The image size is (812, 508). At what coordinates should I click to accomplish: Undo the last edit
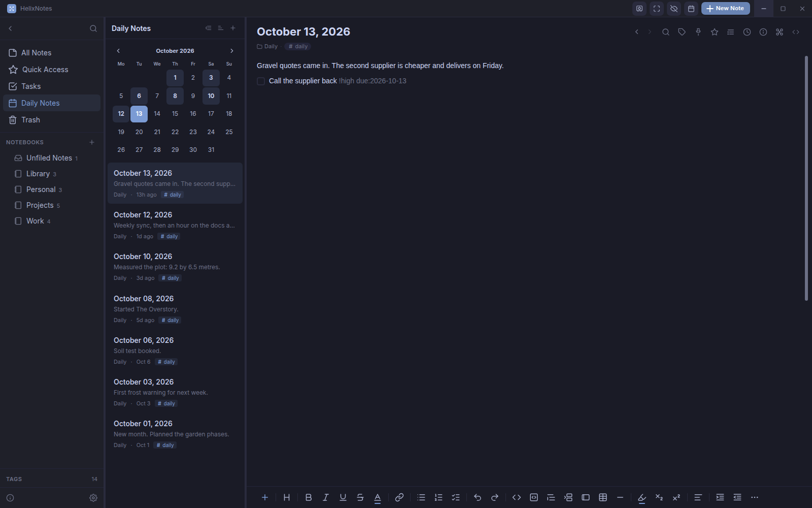click(x=478, y=497)
